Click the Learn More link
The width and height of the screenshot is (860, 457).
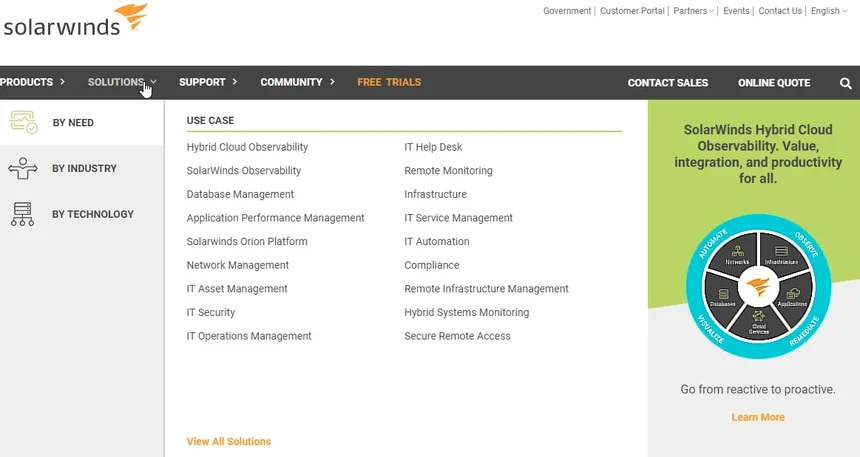click(x=758, y=417)
